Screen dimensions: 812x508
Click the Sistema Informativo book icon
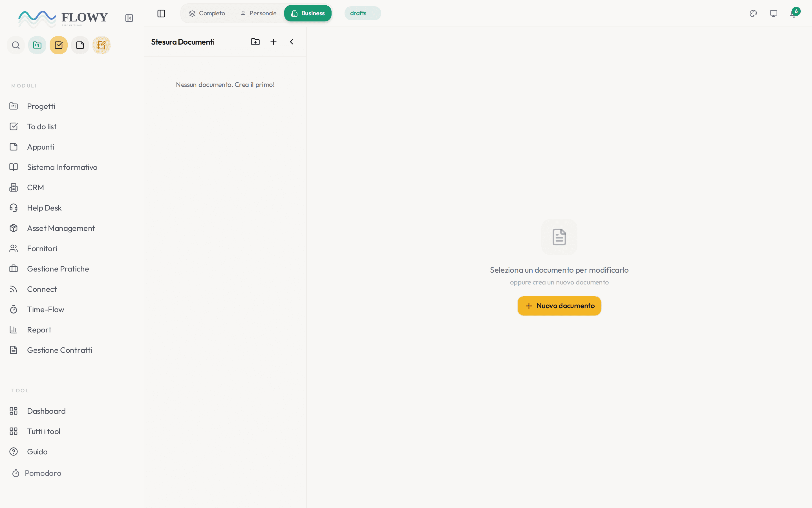tap(14, 167)
